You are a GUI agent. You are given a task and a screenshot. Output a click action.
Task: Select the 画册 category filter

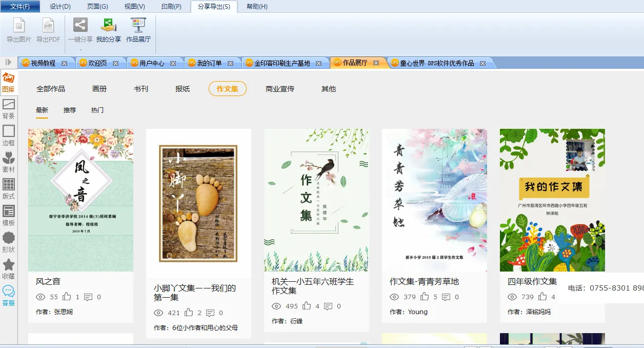click(x=99, y=89)
